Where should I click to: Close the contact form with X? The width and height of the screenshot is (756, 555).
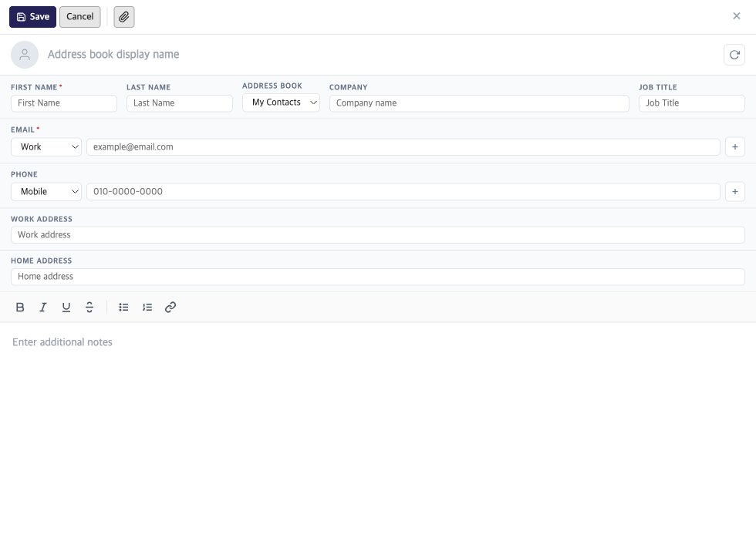pyautogui.click(x=736, y=16)
